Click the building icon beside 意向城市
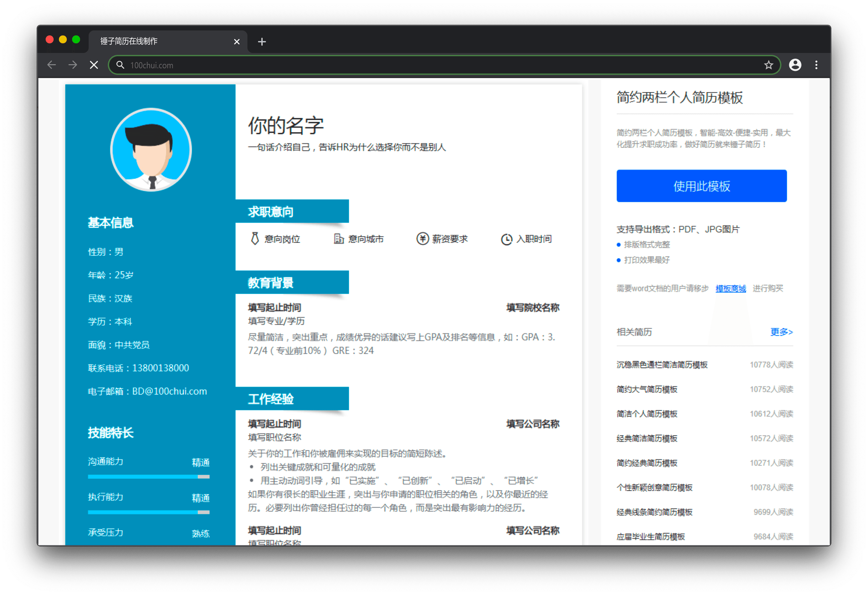 click(x=338, y=239)
